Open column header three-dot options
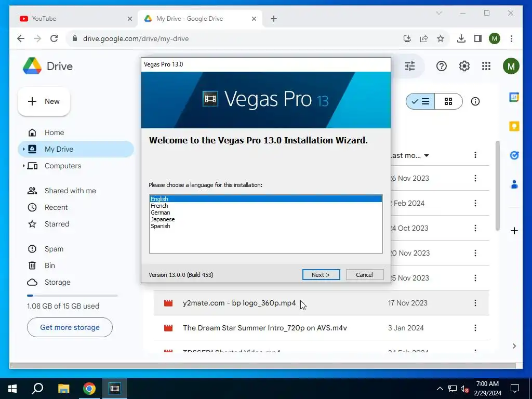Image resolution: width=532 pixels, height=399 pixels. (x=475, y=155)
